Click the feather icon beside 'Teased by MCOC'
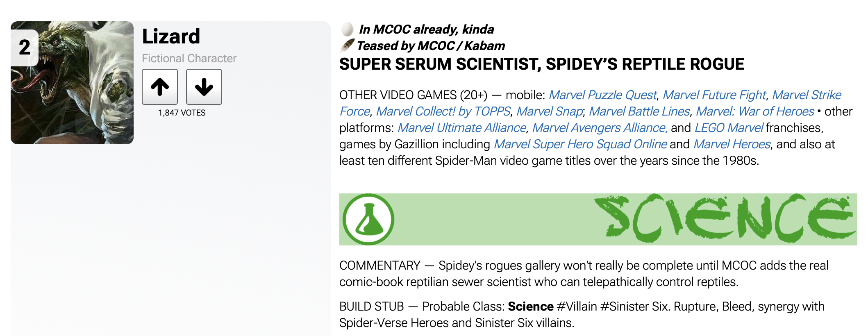The image size is (868, 336). 347,45
